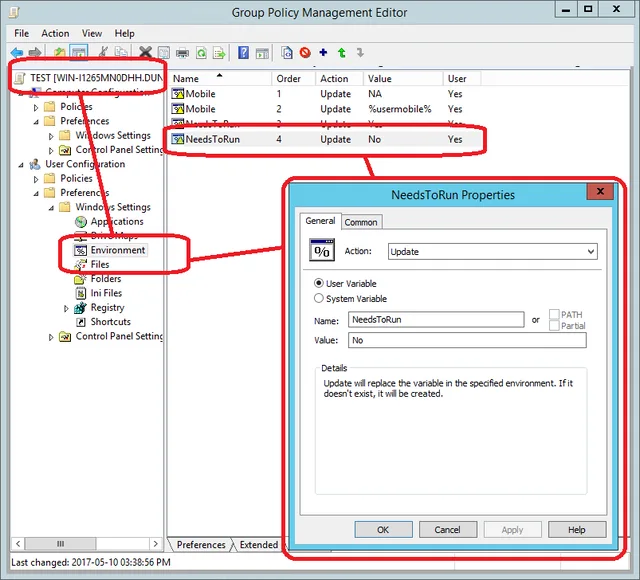This screenshot has width=640, height=580.
Task: Click the Back arrow toolbar icon
Action: (17, 52)
